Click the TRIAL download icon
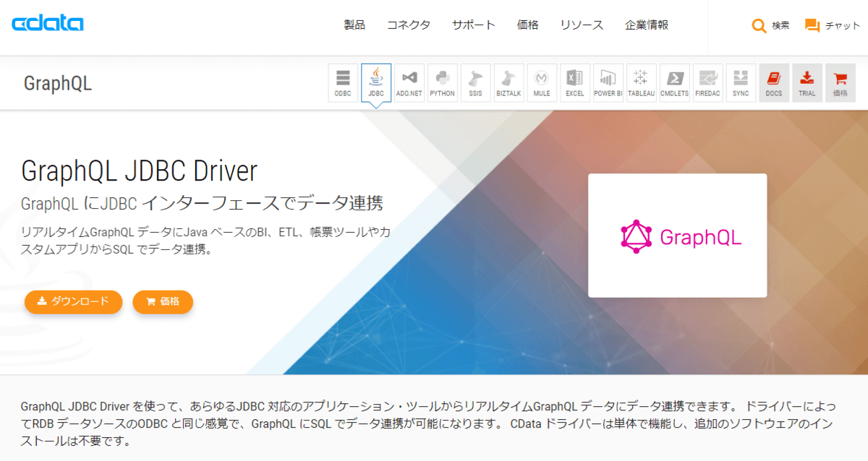Viewport: 868px width, 461px height. (x=807, y=82)
